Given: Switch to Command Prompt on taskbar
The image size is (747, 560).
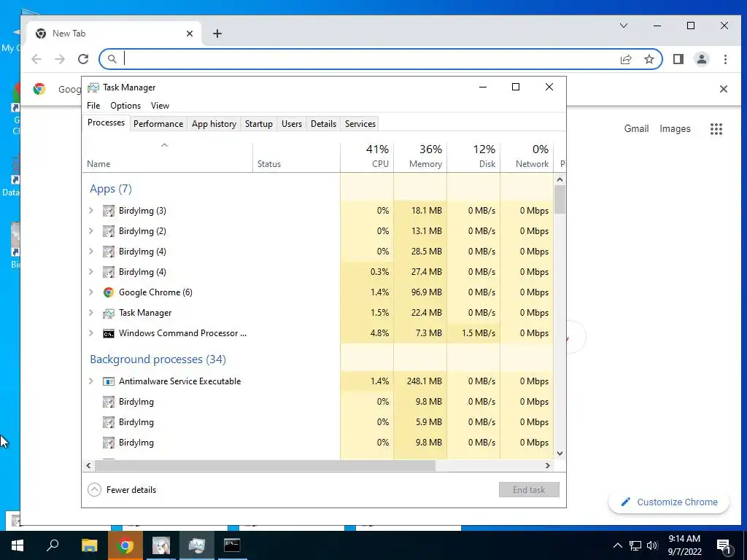Looking at the screenshot, I should click(x=232, y=545).
